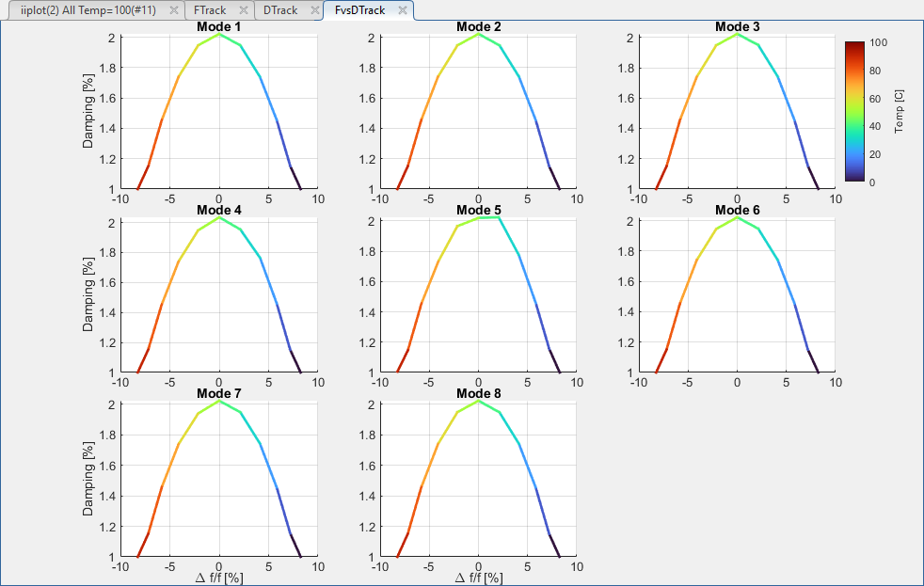Close the DTrack tab

(x=314, y=10)
